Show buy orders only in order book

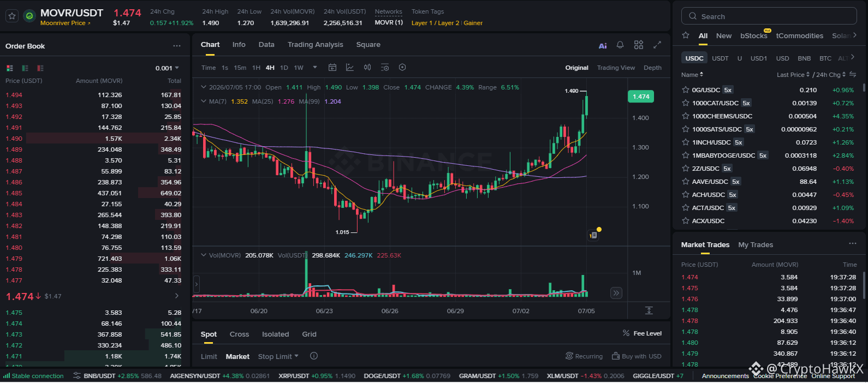(x=25, y=68)
